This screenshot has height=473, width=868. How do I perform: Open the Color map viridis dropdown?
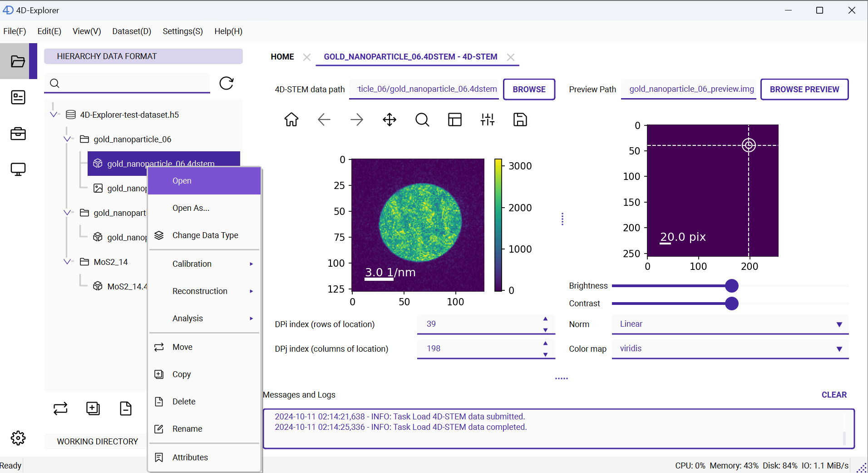730,349
